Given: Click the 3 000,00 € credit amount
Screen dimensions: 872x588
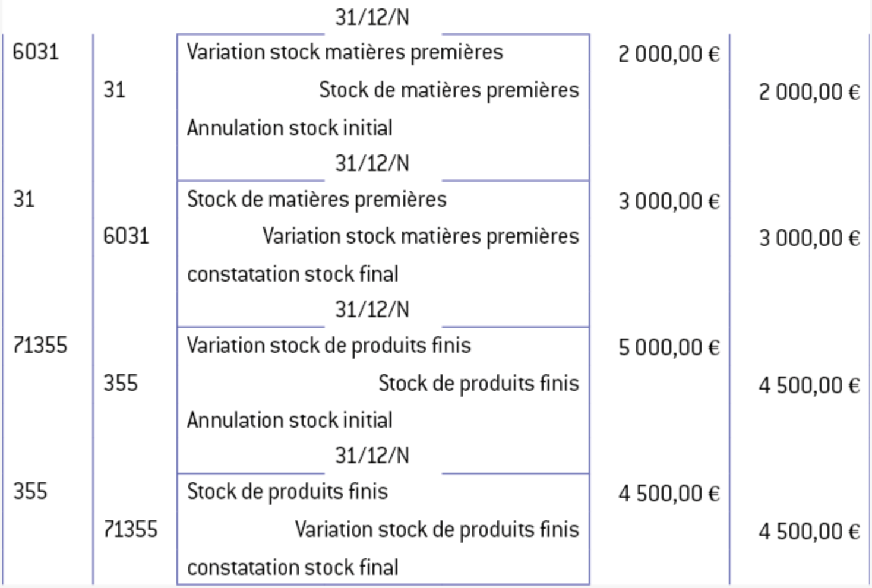Looking at the screenshot, I should 809,238.
